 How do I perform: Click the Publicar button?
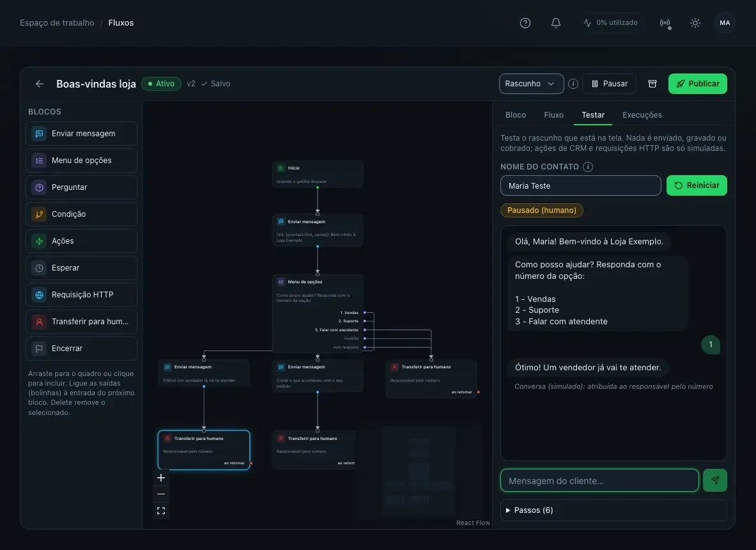[698, 84]
